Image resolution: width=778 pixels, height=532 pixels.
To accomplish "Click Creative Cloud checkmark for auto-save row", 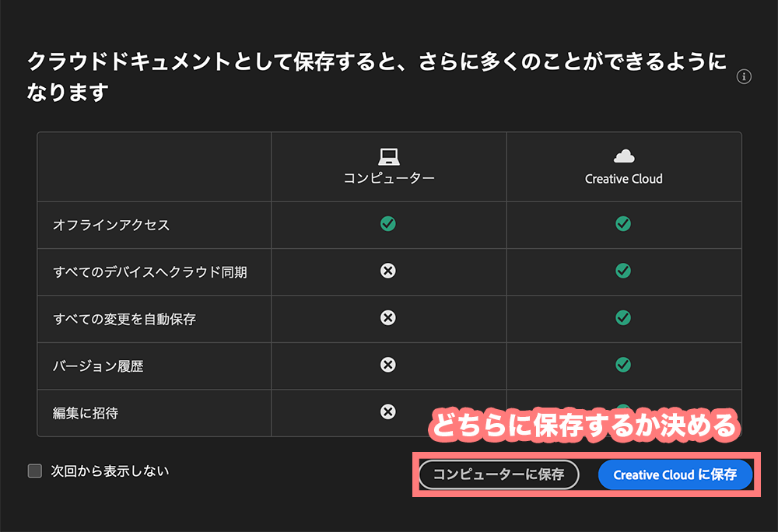I will (x=623, y=317).
